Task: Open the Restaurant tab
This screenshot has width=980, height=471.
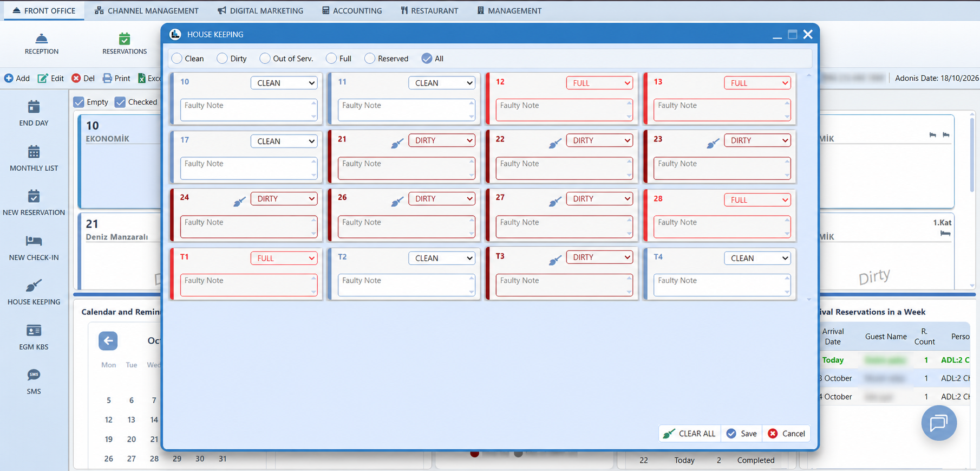Action: tap(429, 11)
